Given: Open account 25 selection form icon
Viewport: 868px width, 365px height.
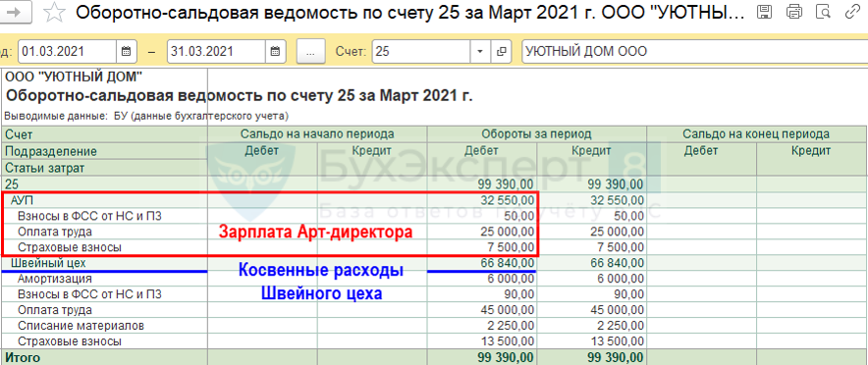Looking at the screenshot, I should point(502,52).
